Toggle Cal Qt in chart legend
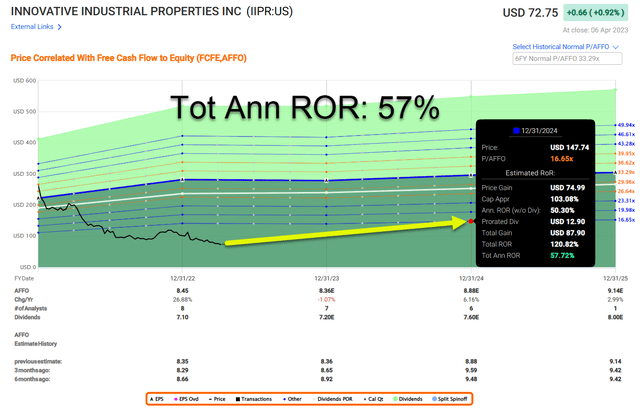Image resolution: width=640 pixels, height=413 pixels. click(x=373, y=399)
